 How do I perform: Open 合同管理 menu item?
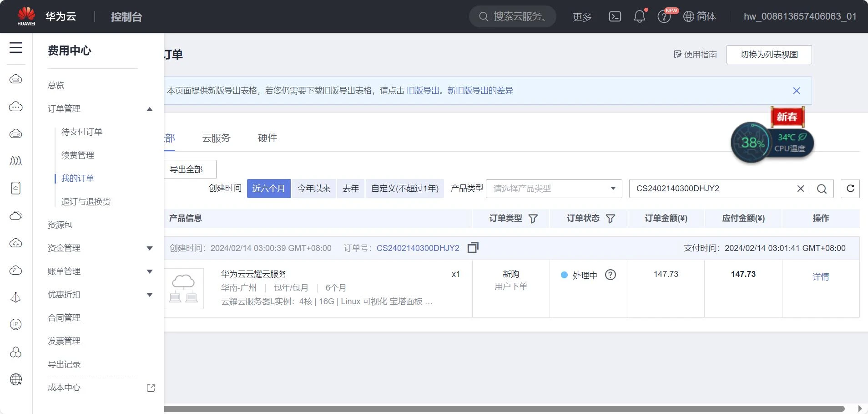[x=64, y=318]
